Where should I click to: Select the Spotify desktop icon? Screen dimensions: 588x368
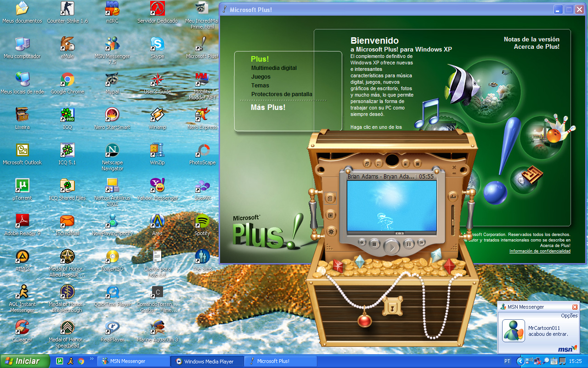click(x=203, y=225)
